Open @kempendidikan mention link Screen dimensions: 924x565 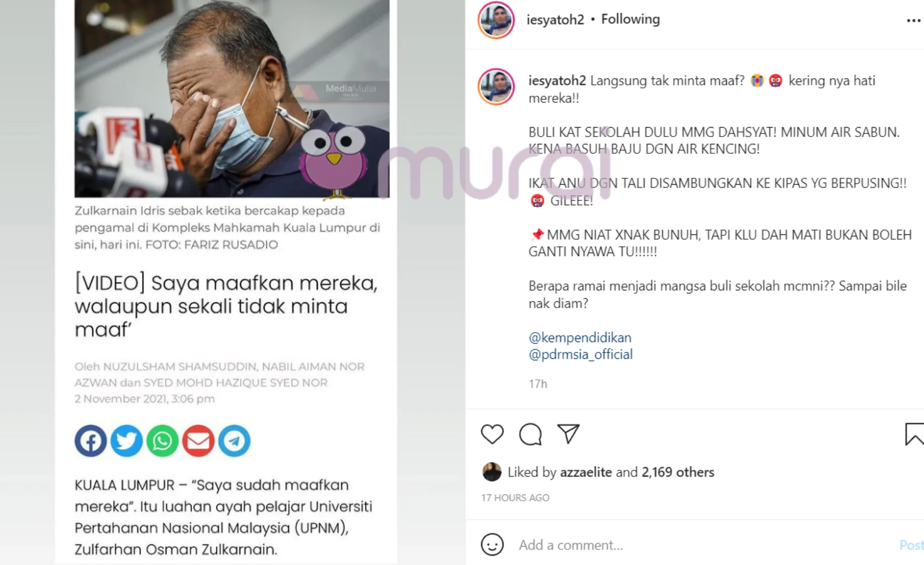click(580, 337)
